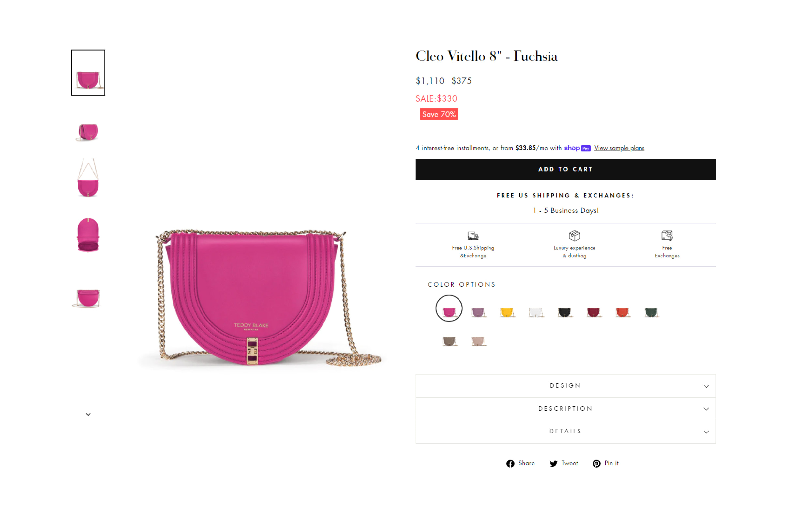Image resolution: width=812 pixels, height=519 pixels.
Task: Select the yellow bag color option
Action: click(507, 312)
